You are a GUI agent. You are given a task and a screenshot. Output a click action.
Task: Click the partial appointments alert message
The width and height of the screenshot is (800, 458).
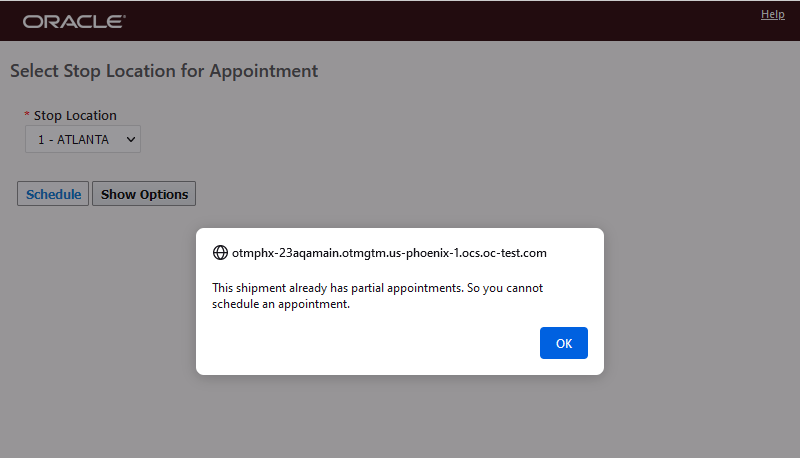(x=377, y=288)
